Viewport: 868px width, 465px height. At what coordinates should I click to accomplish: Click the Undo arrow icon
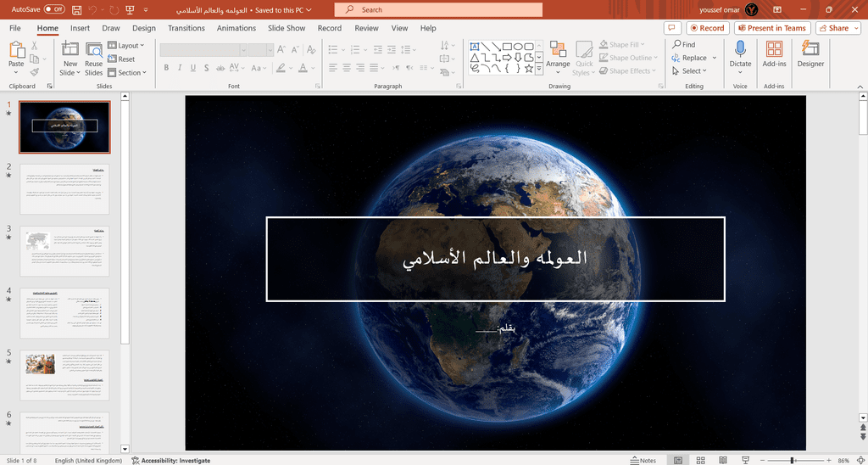tap(93, 10)
